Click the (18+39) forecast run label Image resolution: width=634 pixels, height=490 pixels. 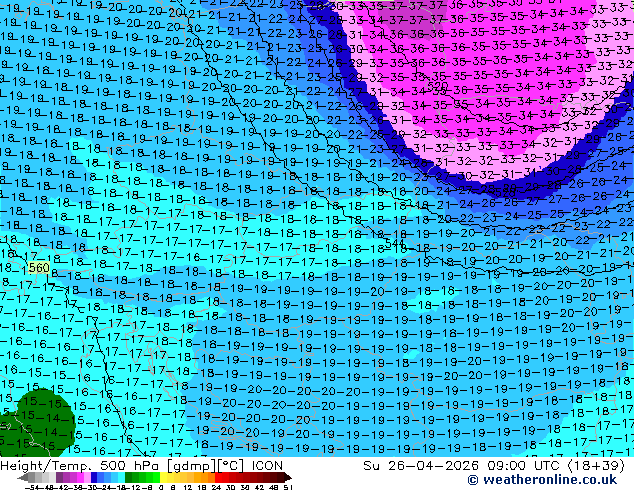(x=596, y=466)
